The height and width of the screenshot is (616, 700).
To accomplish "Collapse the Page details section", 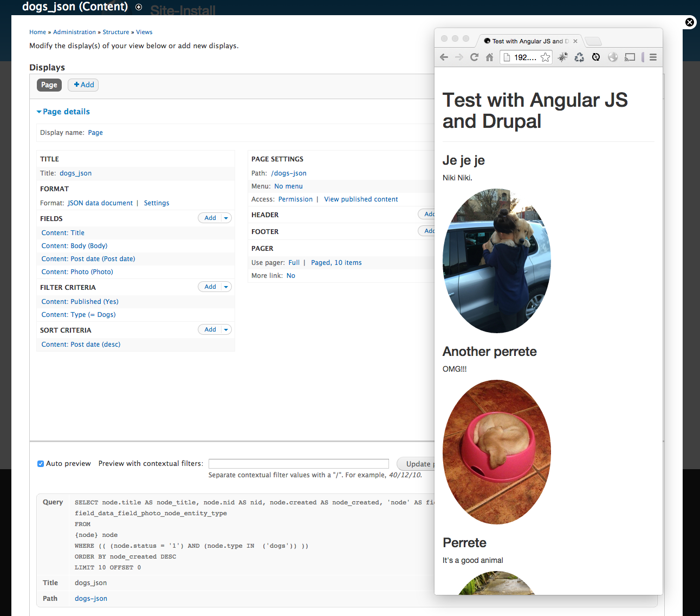I will pos(63,112).
